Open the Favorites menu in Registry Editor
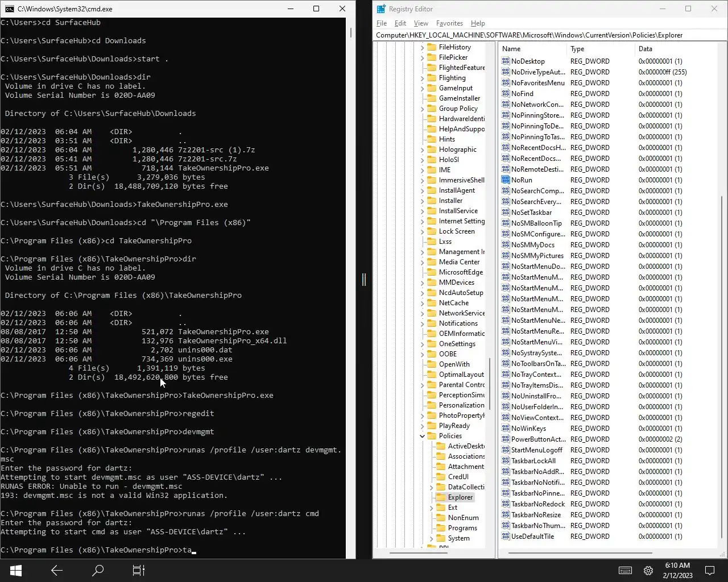 click(449, 23)
